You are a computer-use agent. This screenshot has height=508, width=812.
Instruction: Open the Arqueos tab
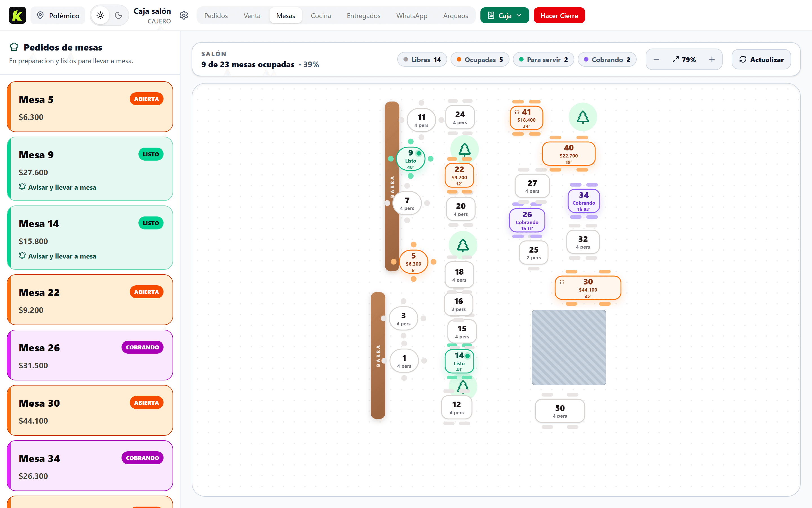[x=455, y=16]
